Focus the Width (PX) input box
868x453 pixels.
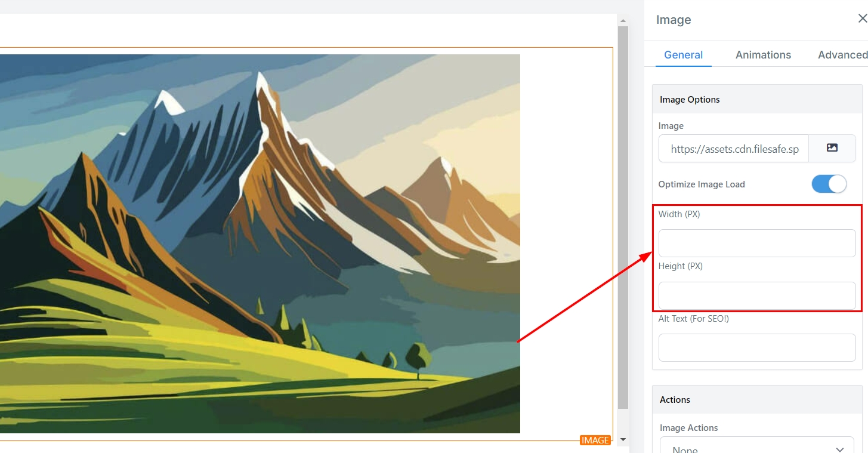tap(757, 243)
